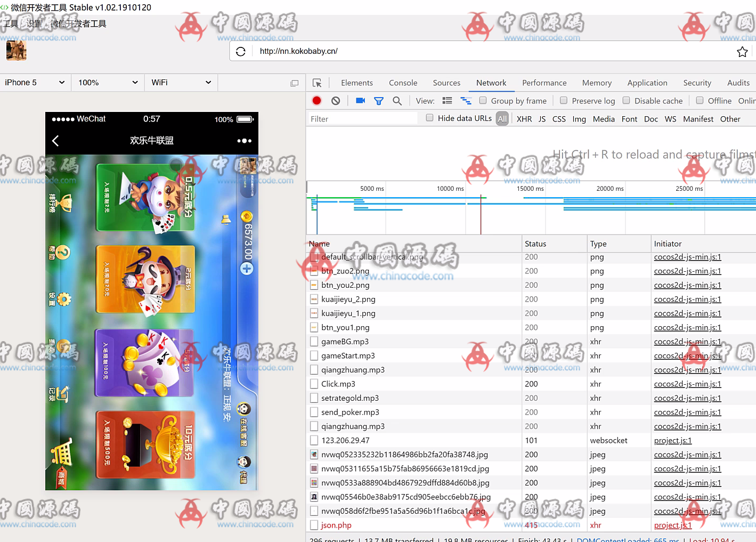The width and height of the screenshot is (756, 542).
Task: Activate the inspect element picker icon
Action: pos(317,83)
